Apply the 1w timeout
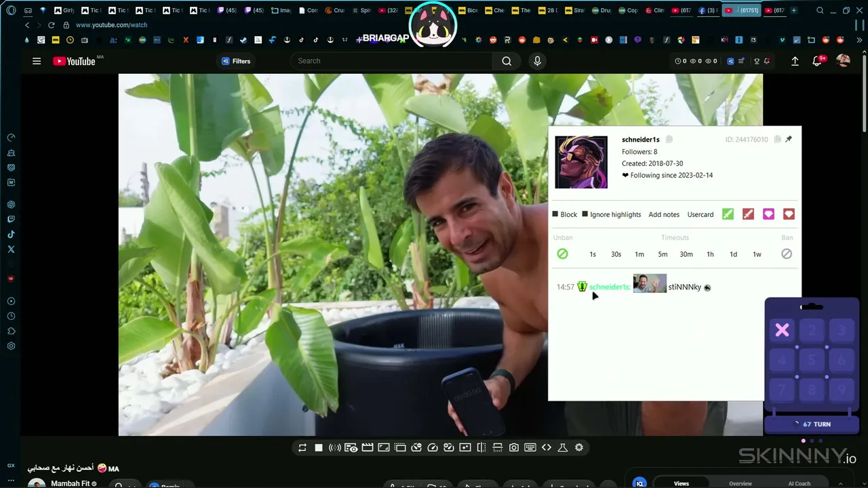 757,254
